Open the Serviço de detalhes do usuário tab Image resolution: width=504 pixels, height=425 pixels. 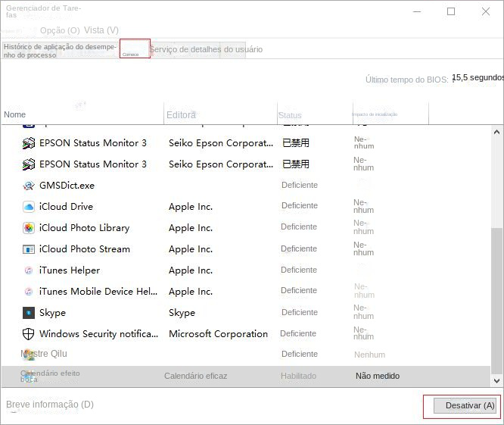point(206,49)
